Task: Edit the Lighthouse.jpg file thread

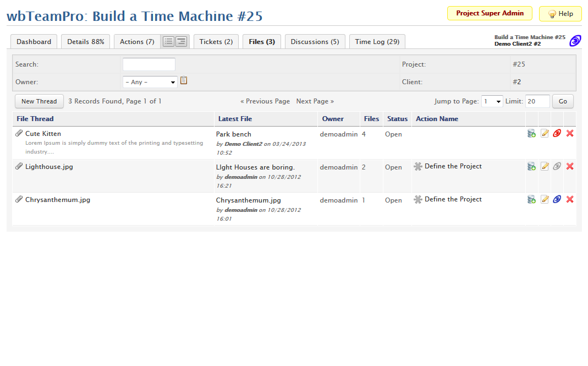Action: pyautogui.click(x=545, y=166)
